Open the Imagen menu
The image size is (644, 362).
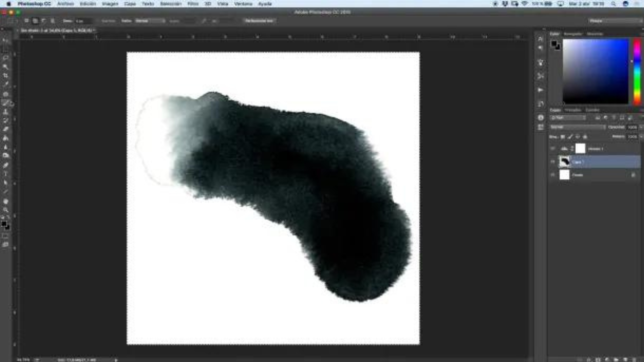(x=110, y=4)
